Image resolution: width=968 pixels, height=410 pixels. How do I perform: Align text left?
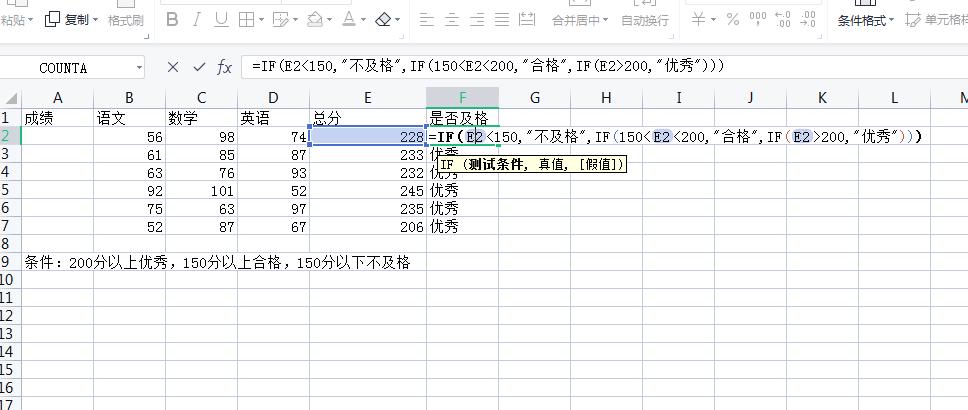(427, 20)
